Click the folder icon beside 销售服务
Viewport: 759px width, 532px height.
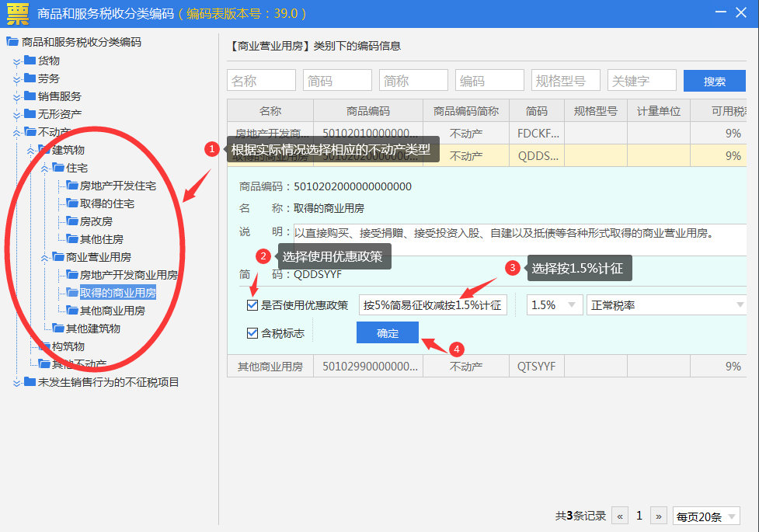tap(30, 96)
